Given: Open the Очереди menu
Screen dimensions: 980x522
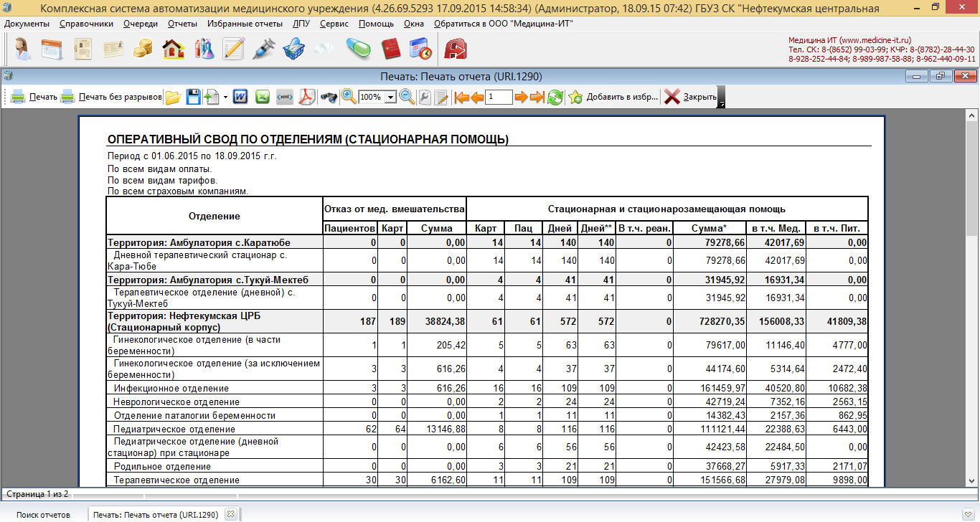Looking at the screenshot, I should [140, 24].
